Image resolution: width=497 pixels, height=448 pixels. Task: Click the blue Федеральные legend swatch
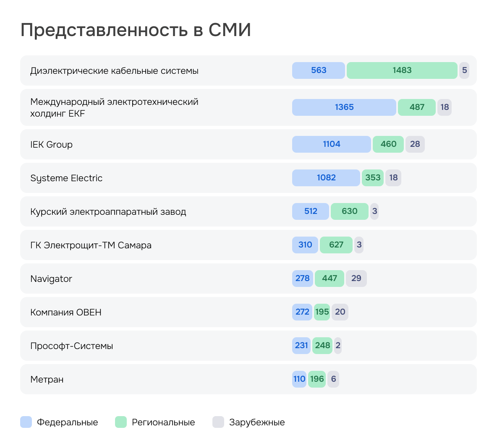[26, 422]
